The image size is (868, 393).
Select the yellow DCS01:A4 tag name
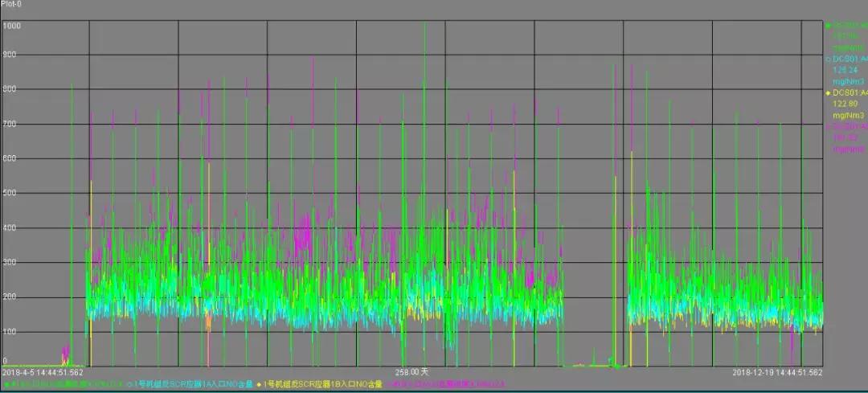[x=850, y=93]
